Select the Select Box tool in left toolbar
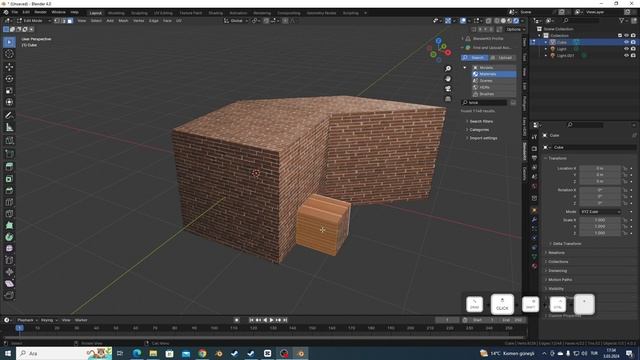The image size is (640, 360). tap(9, 42)
